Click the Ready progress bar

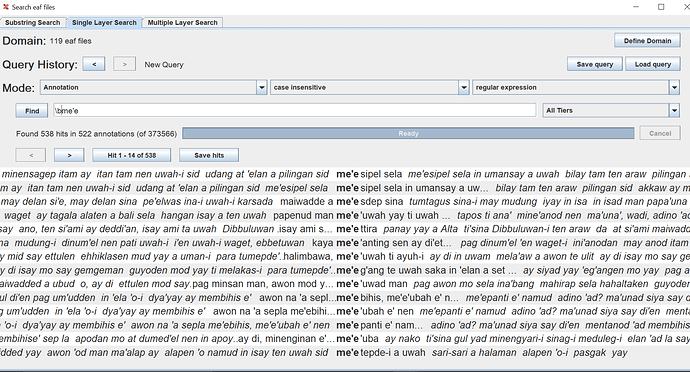click(408, 133)
